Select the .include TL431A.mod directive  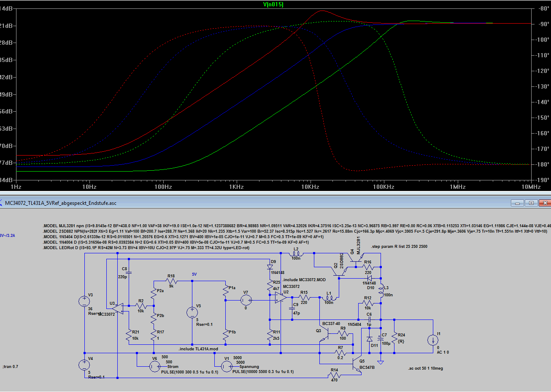coord(198,349)
